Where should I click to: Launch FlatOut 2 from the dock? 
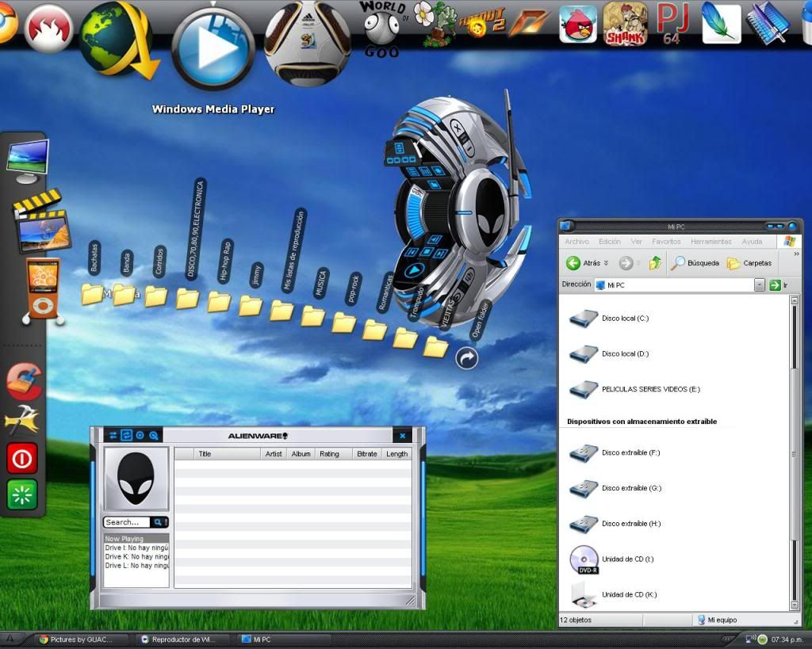tap(481, 23)
